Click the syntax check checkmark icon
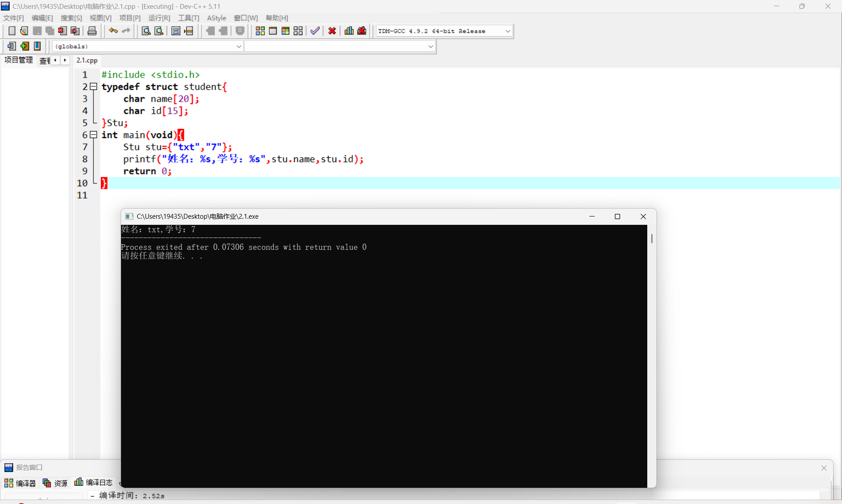 (x=315, y=31)
